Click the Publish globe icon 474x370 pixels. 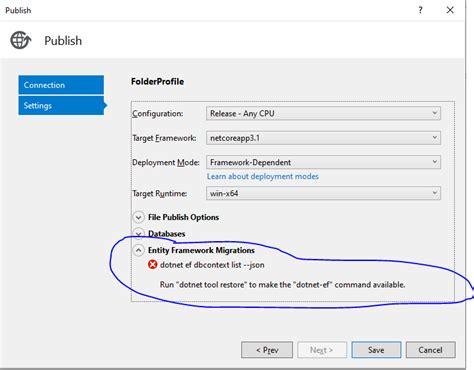21,40
